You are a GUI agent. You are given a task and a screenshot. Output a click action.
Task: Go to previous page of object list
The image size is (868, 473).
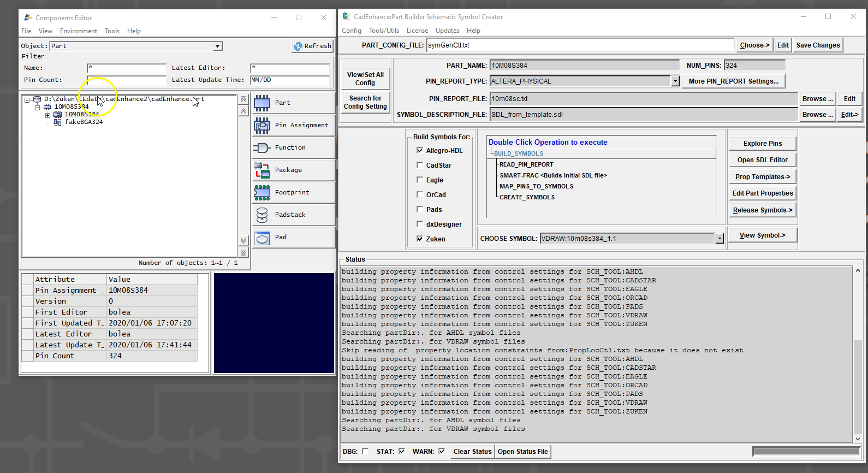coord(243,111)
